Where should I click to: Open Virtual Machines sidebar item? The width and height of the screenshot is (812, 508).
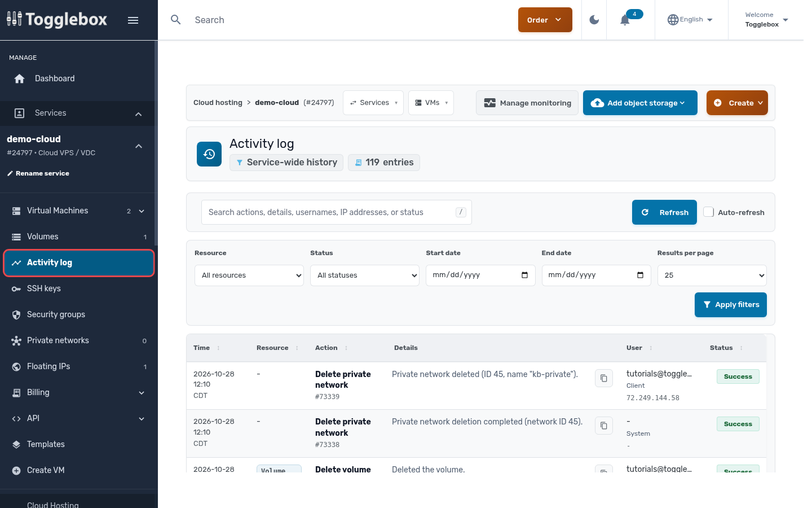click(58, 211)
